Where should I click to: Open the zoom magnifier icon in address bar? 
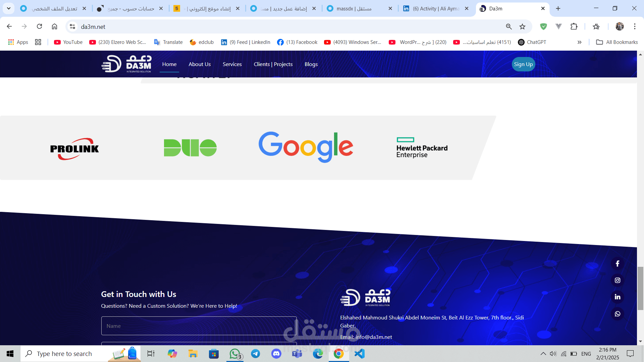[x=508, y=26]
